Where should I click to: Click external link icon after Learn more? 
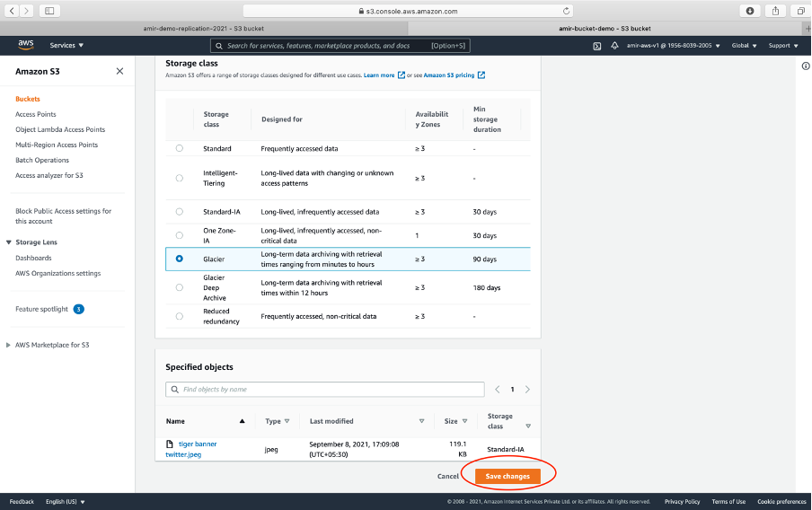[401, 75]
